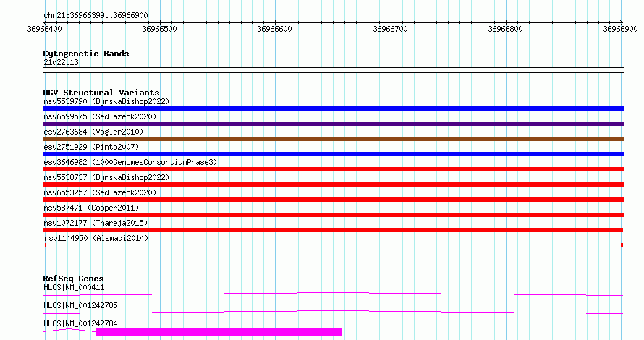The image size is (644, 340).
Task: Click esv2763684 (Vogler2010) label
Action: [93, 132]
